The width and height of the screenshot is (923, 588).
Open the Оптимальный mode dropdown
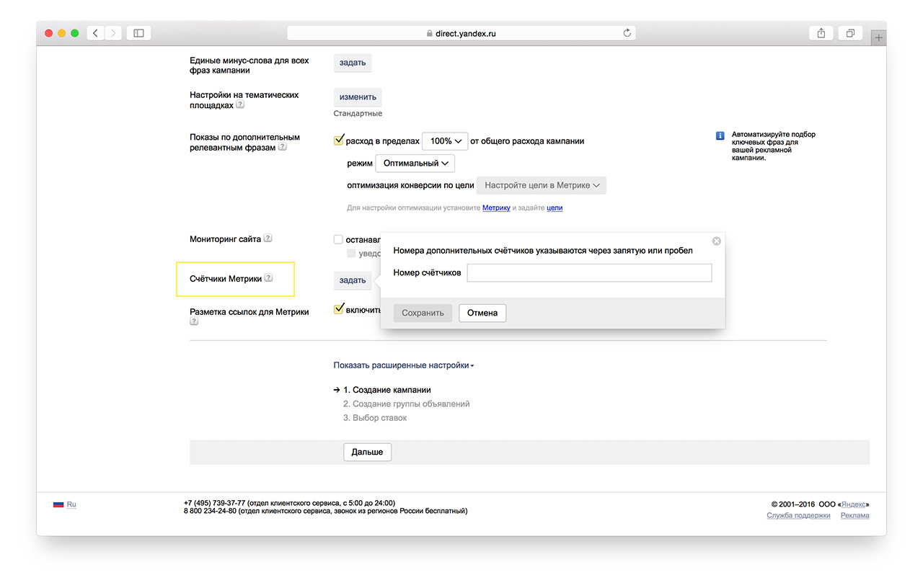coord(415,164)
